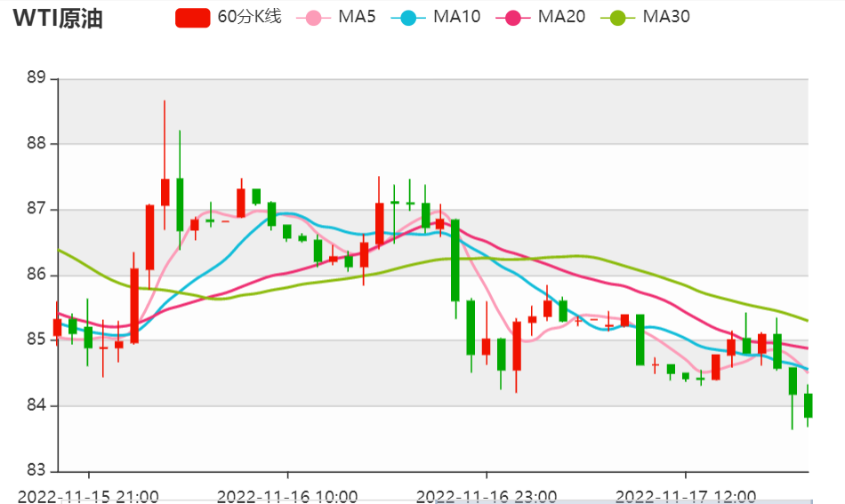This screenshot has width=845, height=504.
Task: Click the WTI原油 chart title
Action: coord(58,19)
